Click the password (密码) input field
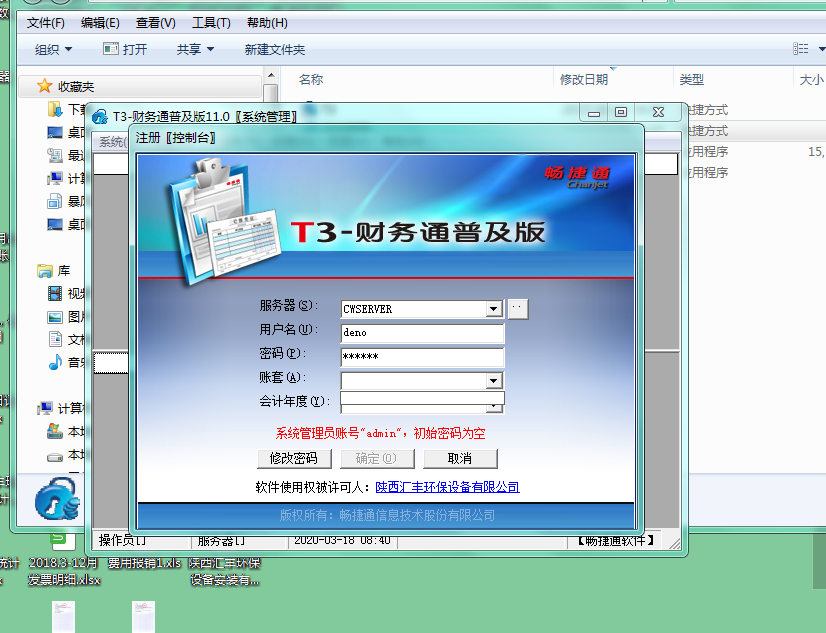The width and height of the screenshot is (826, 633). click(422, 357)
